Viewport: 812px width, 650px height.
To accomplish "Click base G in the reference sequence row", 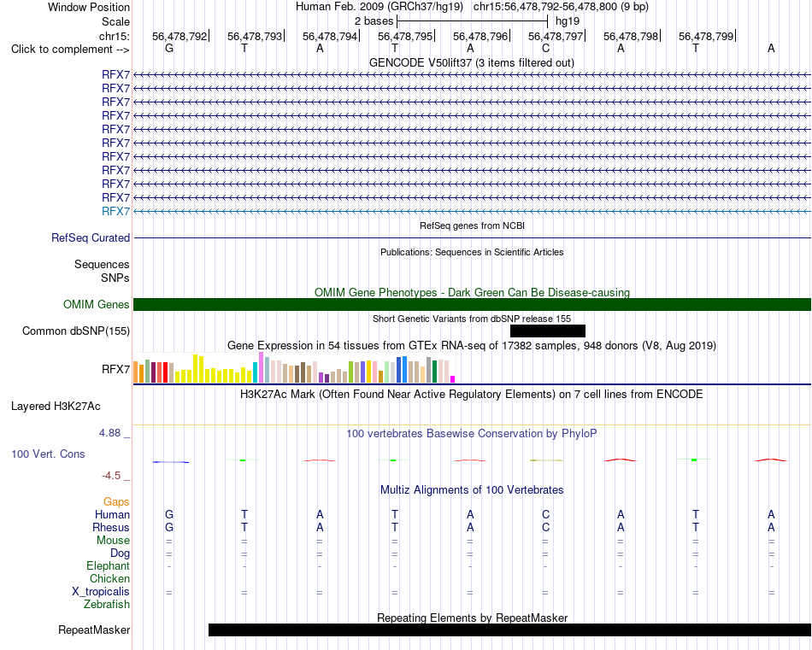I will [x=169, y=49].
